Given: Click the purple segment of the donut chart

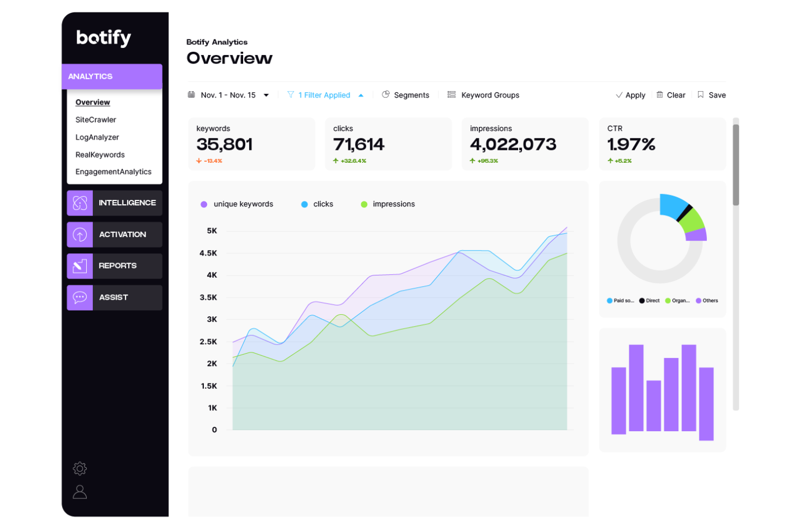Looking at the screenshot, I should click(x=697, y=234).
